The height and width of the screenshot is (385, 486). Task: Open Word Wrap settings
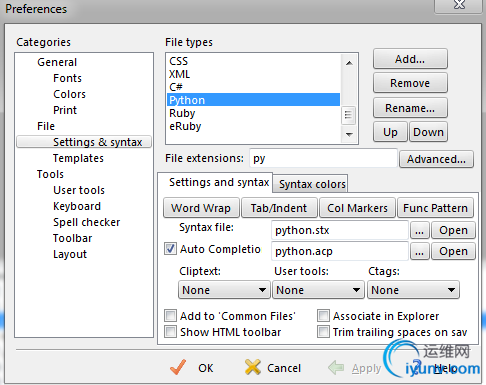(x=201, y=208)
